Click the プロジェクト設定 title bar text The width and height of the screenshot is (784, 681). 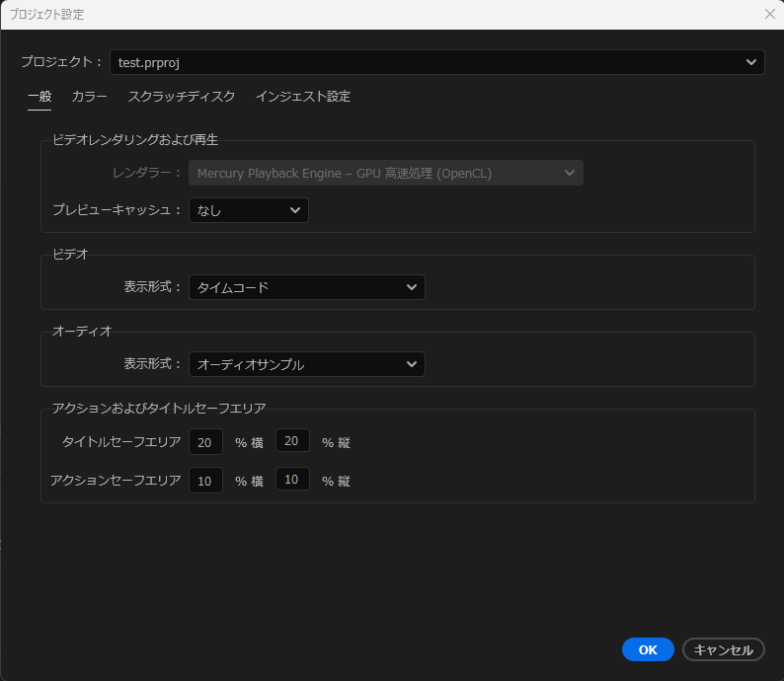(46, 14)
